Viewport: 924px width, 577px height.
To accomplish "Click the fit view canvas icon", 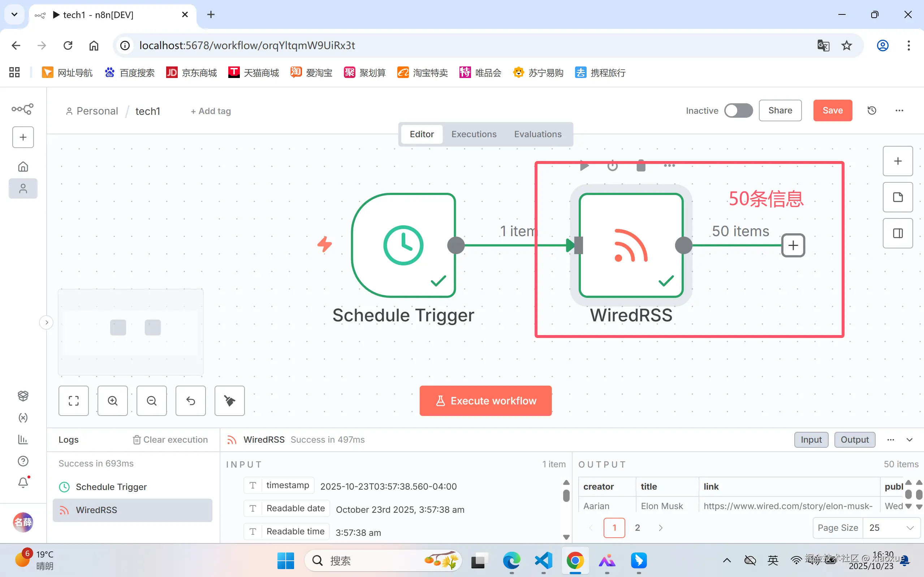I will (73, 401).
